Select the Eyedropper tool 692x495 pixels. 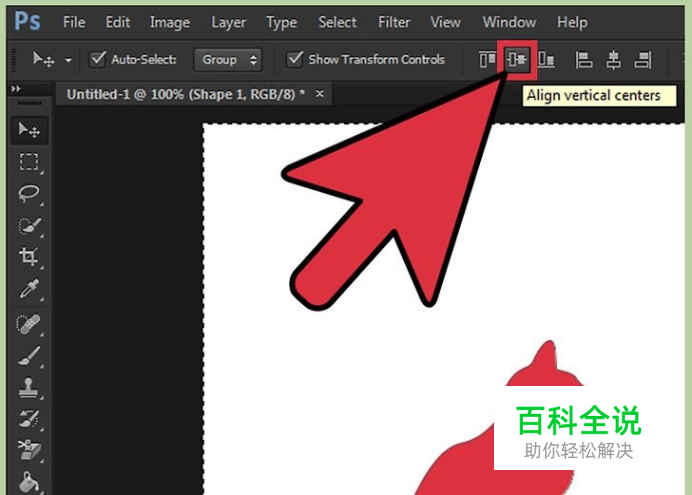click(29, 289)
